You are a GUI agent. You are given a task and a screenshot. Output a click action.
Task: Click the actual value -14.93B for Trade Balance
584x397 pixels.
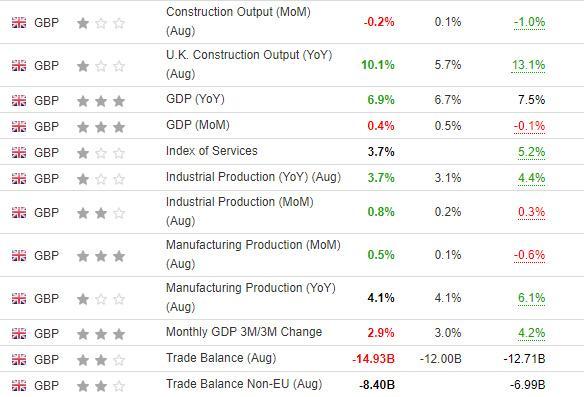click(373, 359)
